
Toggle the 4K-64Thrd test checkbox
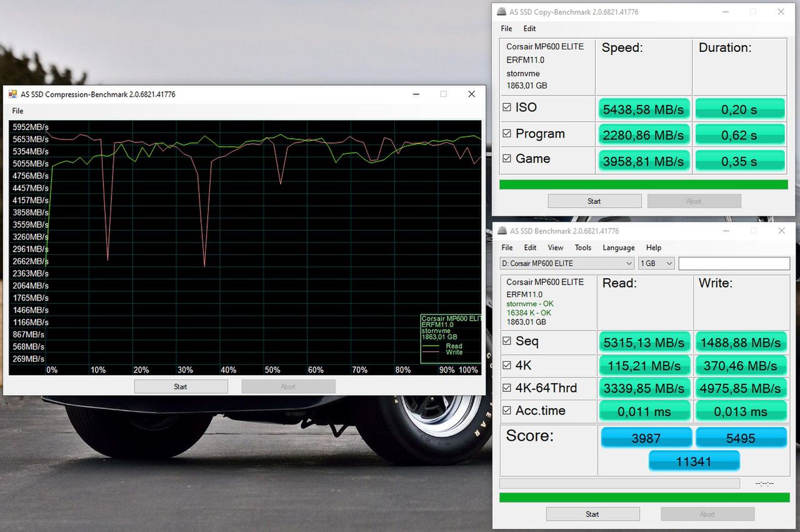tap(507, 388)
